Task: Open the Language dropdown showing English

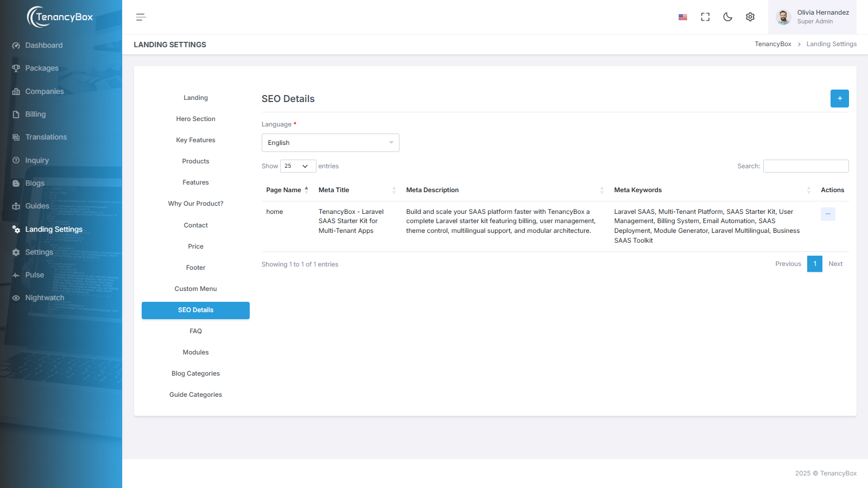Action: click(331, 143)
